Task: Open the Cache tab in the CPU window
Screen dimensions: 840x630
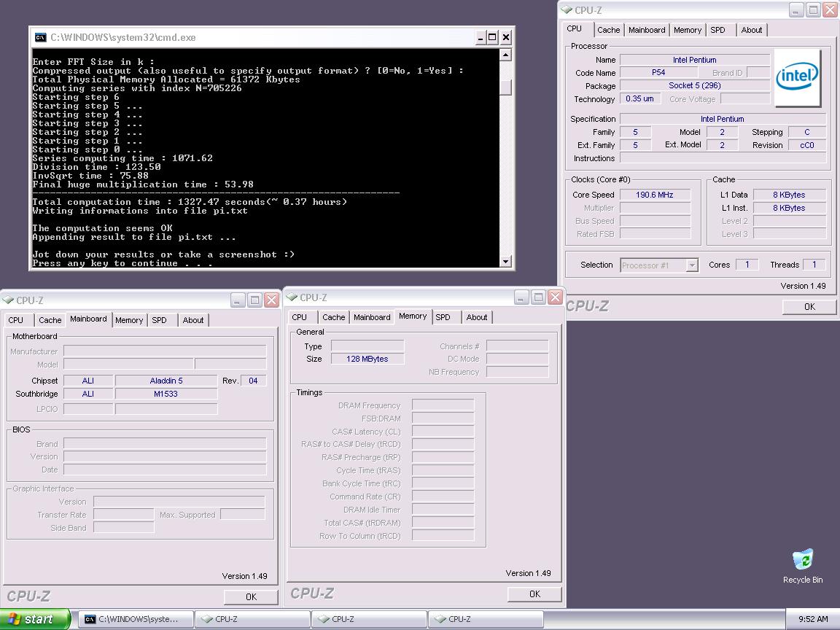Action: [x=609, y=30]
